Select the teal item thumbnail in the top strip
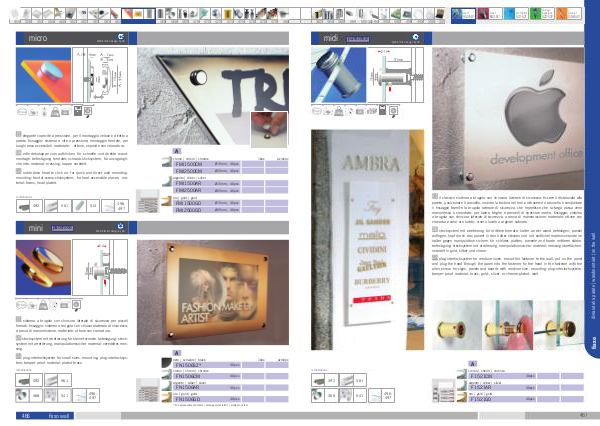Image resolution: width=600 pixels, height=426 pixels. [x=205, y=14]
